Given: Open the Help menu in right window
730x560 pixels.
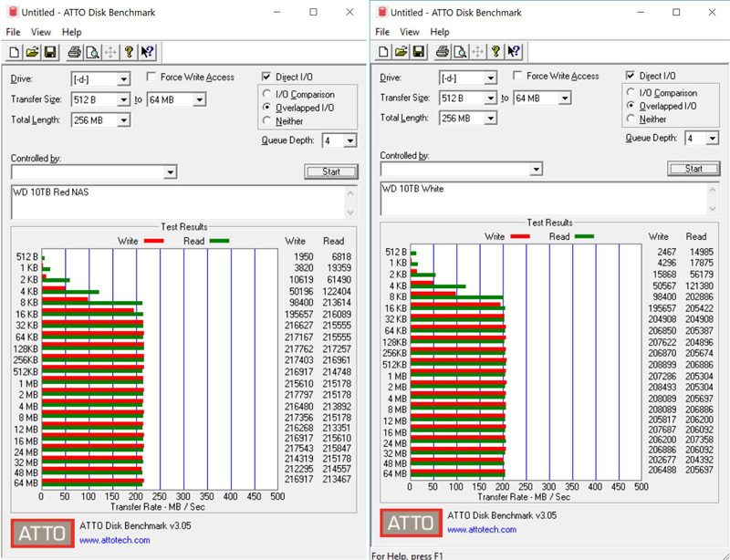Looking at the screenshot, I should [439, 32].
